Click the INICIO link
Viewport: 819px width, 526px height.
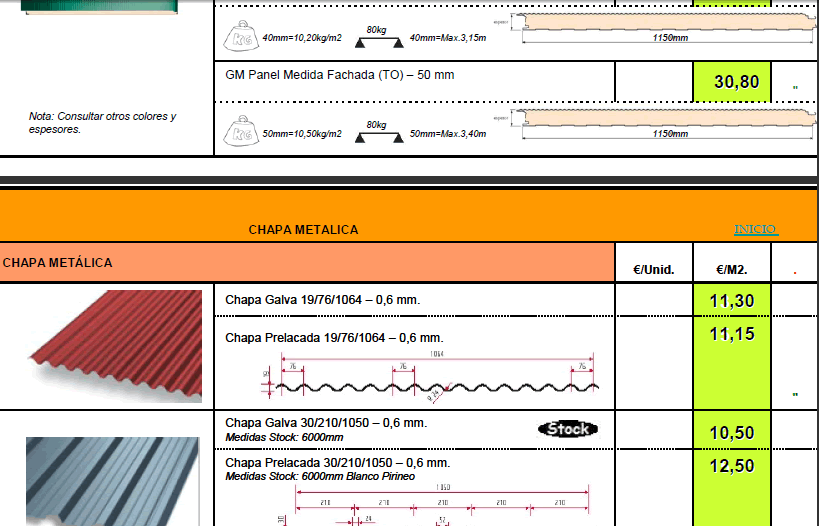click(755, 230)
